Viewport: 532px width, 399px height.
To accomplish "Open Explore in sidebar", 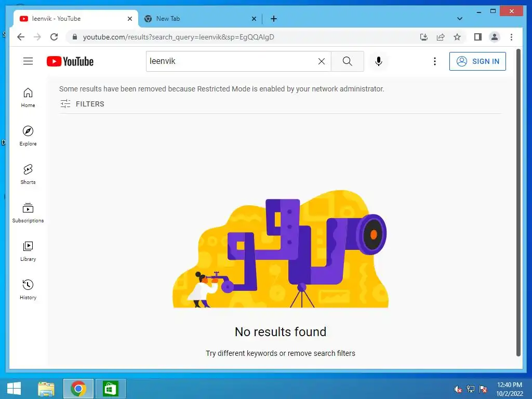I will [x=28, y=136].
